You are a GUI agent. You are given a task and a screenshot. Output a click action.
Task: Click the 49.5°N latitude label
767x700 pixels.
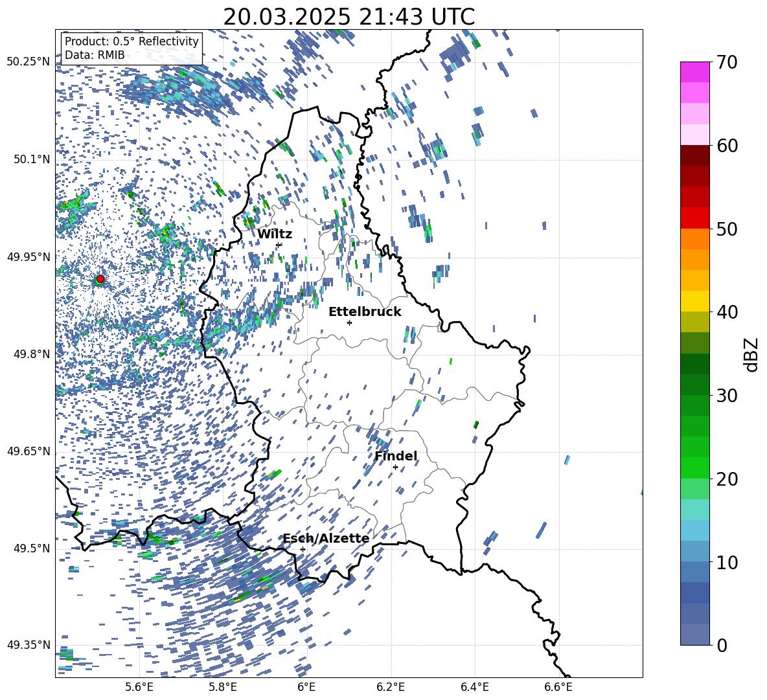coord(32,548)
